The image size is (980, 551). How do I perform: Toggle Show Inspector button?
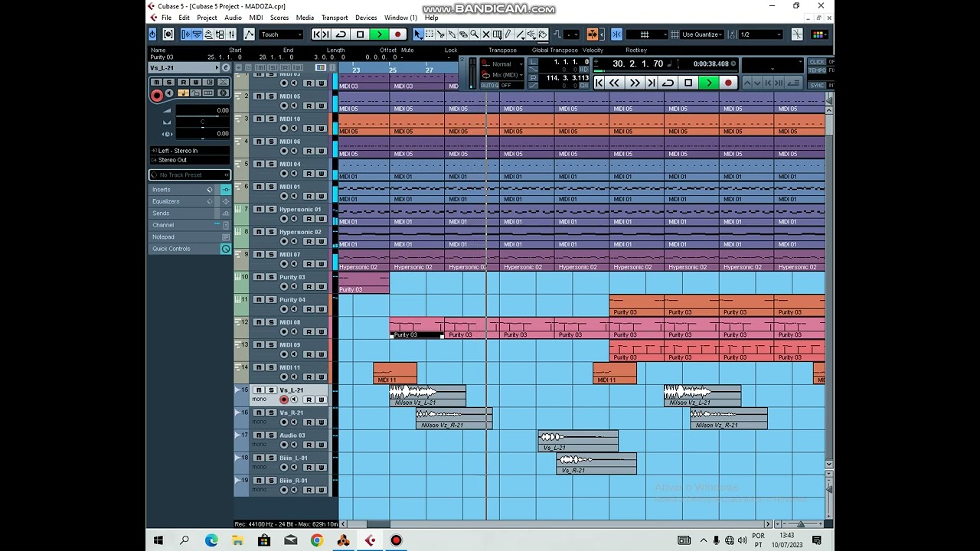[x=186, y=34]
